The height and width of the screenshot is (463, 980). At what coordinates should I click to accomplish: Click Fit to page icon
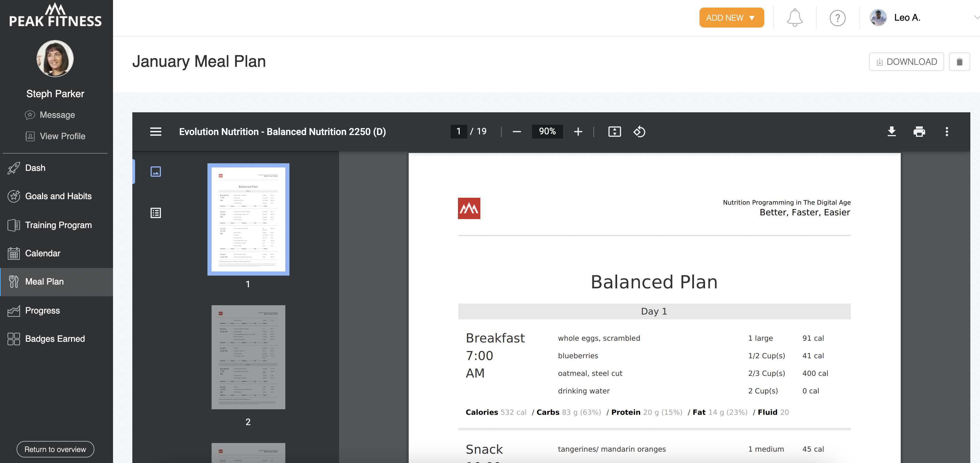[614, 132]
